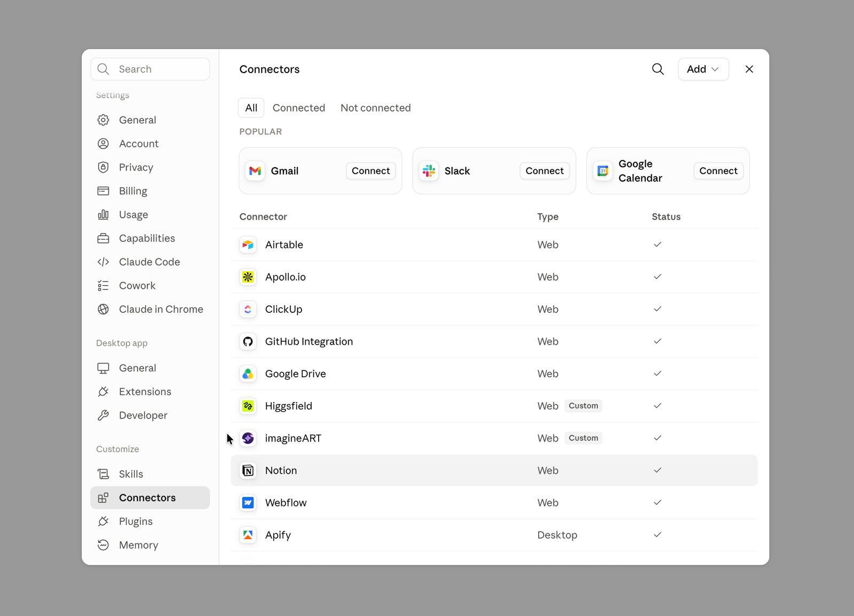Click the Apify status checkmark
Viewport: 854px width, 616px height.
(x=658, y=535)
